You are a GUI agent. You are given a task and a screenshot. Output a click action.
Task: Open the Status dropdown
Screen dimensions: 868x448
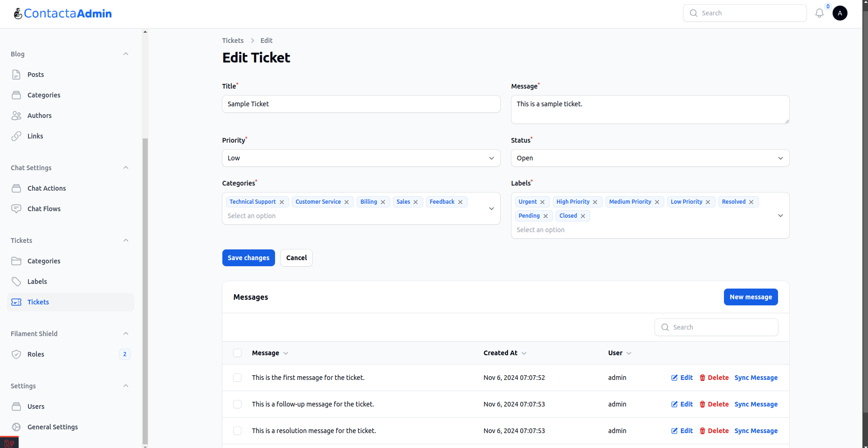[x=649, y=158]
